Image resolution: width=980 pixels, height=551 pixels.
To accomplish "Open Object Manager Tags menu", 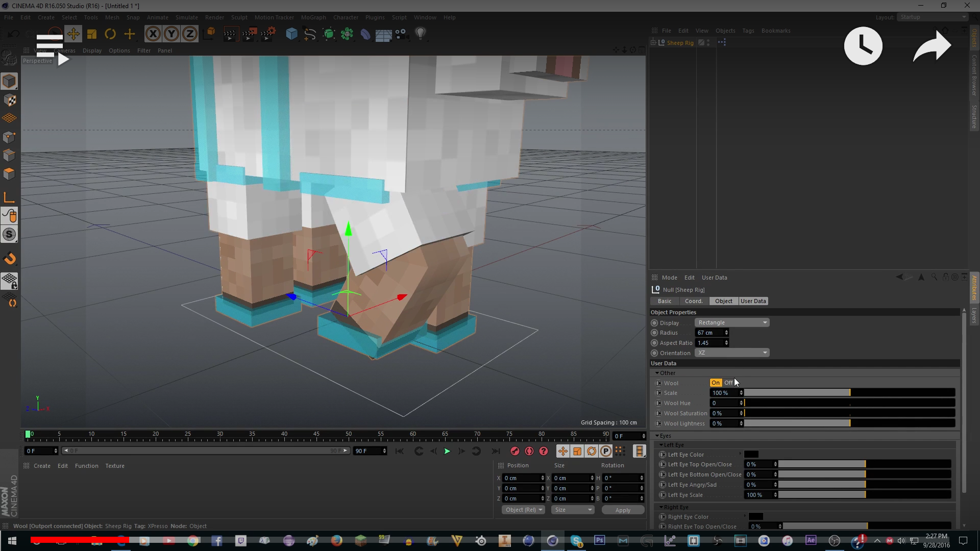I will point(748,31).
